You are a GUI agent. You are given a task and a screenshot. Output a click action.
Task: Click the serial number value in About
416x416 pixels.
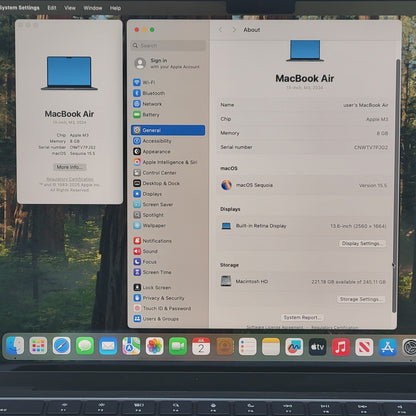point(371,147)
